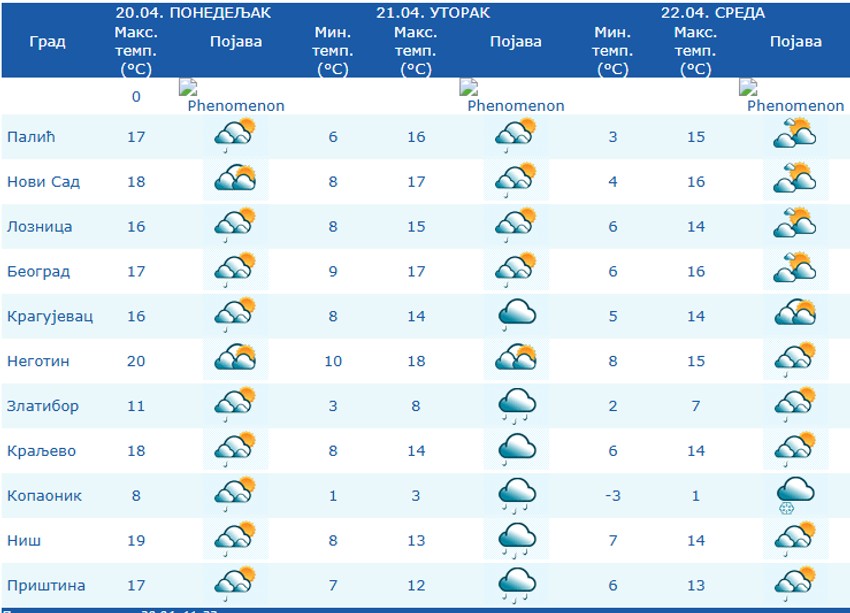
Task: Click Tuesday rain icon for Ниш
Action: pos(515,541)
